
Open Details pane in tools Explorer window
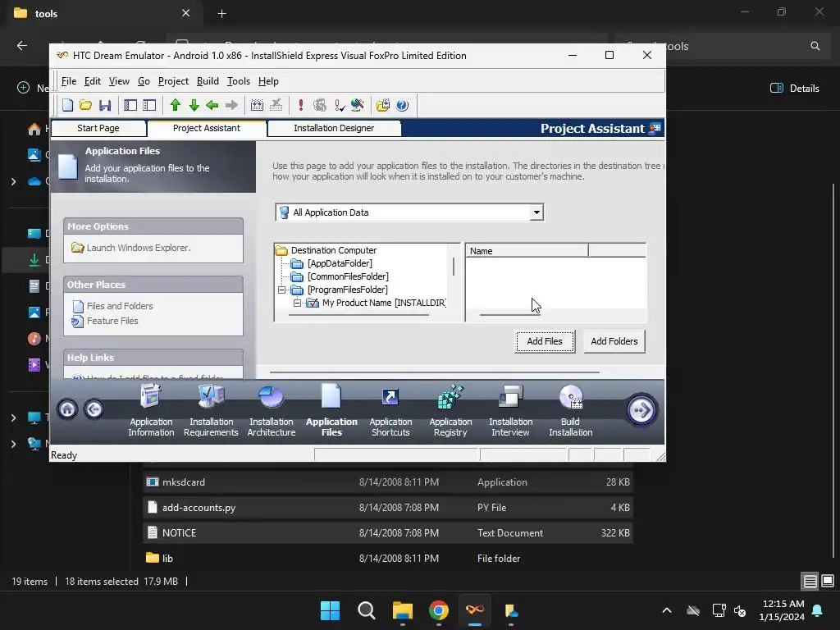click(x=794, y=89)
